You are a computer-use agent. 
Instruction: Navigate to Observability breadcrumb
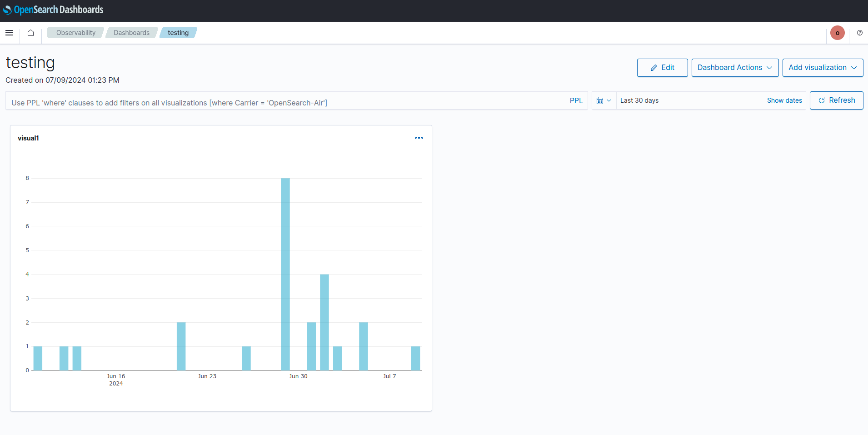[x=76, y=33]
